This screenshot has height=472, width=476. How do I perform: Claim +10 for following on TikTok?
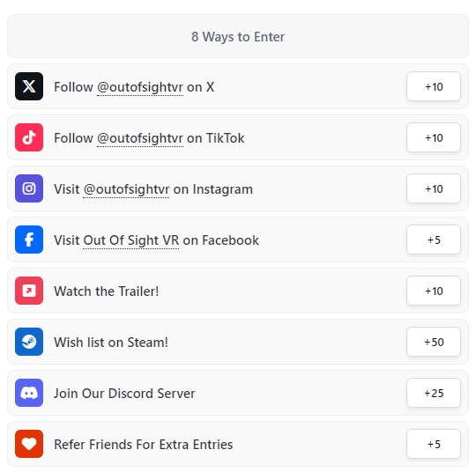[x=434, y=137]
